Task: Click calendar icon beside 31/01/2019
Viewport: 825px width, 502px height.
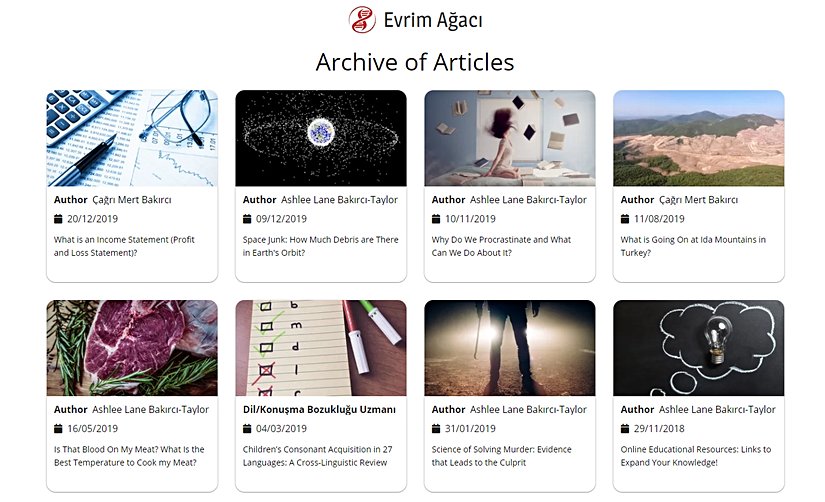Action: (436, 429)
